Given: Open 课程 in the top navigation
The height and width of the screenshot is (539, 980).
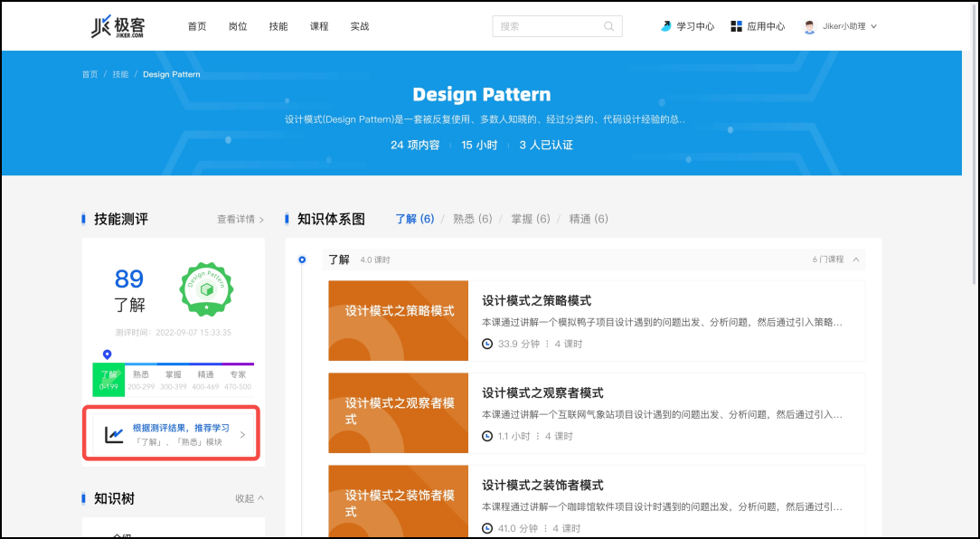Looking at the screenshot, I should point(319,26).
